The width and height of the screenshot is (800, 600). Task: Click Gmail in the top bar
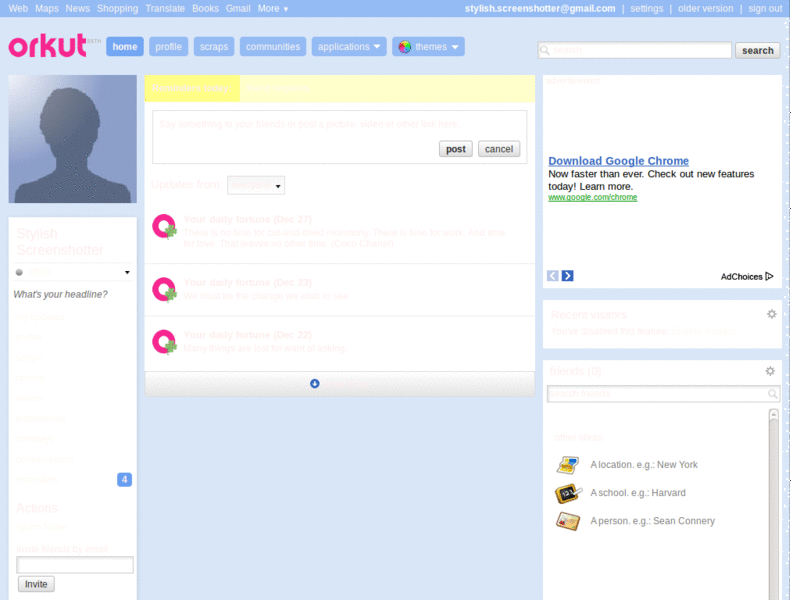point(238,9)
